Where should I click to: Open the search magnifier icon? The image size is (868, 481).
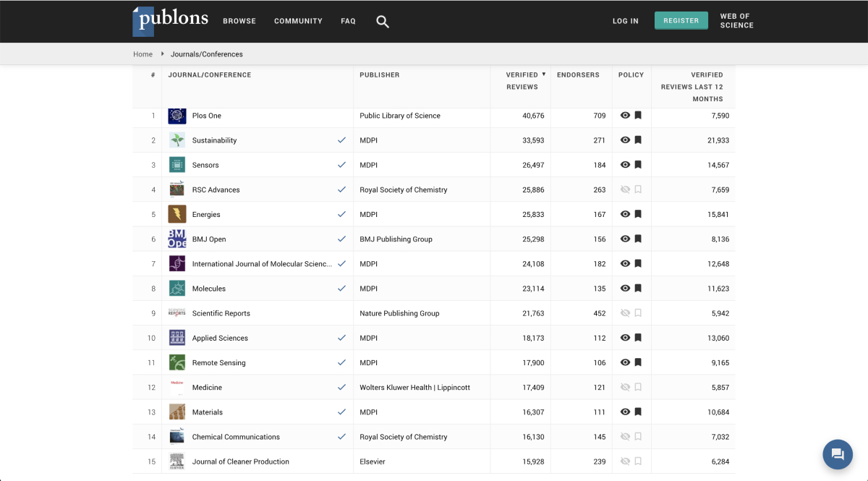tap(383, 22)
